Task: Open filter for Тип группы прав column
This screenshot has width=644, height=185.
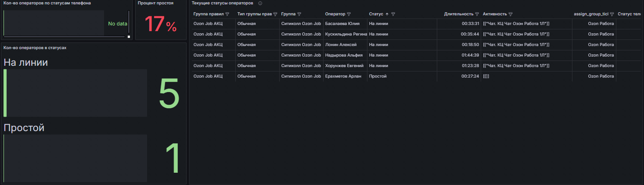Action: pos(275,14)
